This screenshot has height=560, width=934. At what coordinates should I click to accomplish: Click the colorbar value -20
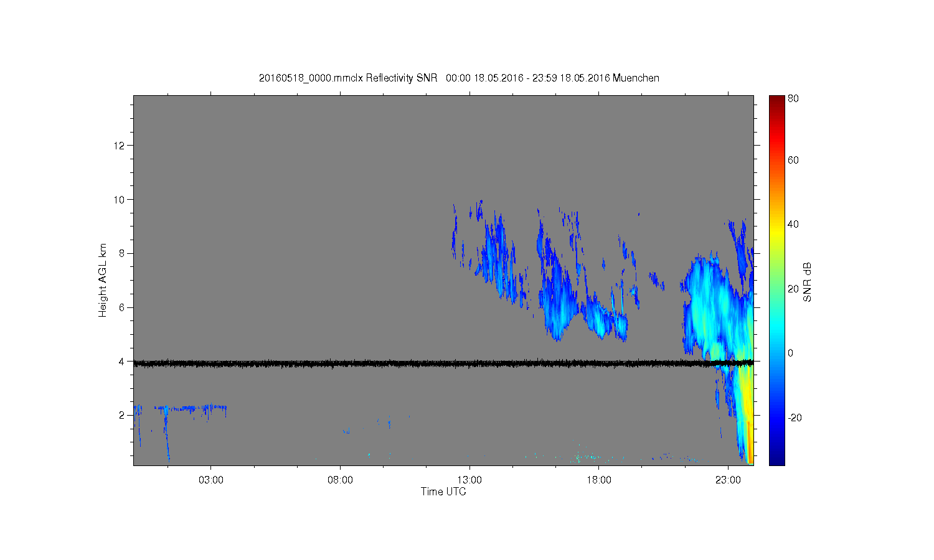[795, 418]
